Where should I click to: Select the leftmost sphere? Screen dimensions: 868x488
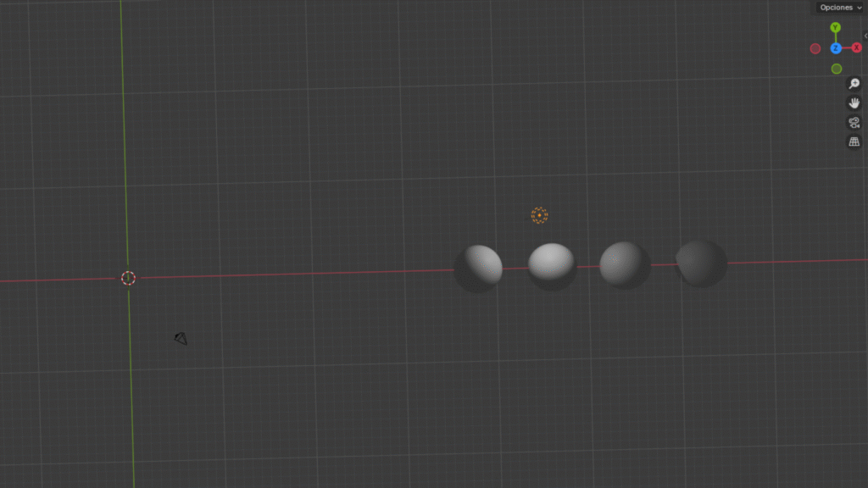click(x=478, y=269)
